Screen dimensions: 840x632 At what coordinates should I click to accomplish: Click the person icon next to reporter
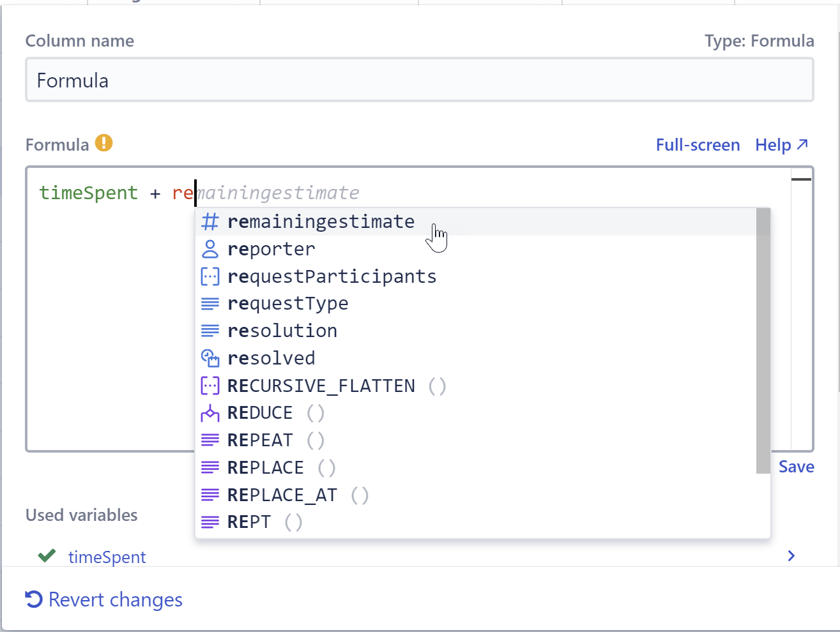(x=210, y=249)
